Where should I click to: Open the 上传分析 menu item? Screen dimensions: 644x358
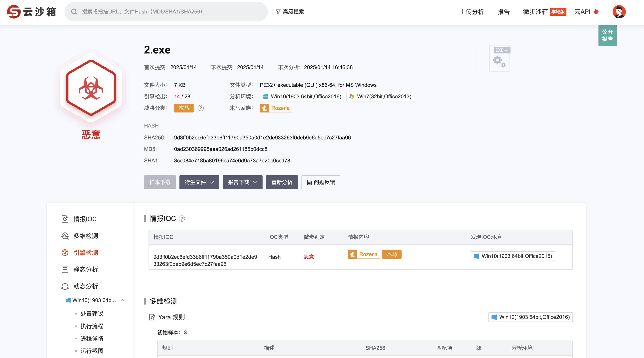pyautogui.click(x=471, y=11)
